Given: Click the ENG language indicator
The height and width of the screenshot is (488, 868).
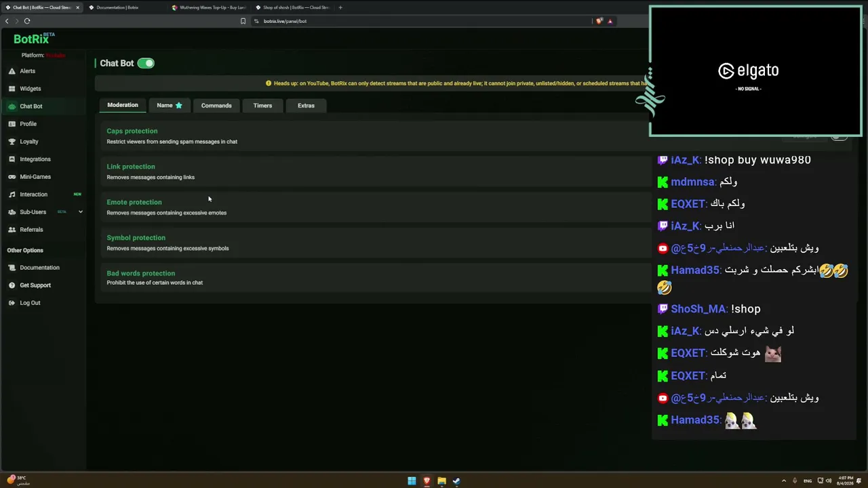Looking at the screenshot, I should (808, 481).
